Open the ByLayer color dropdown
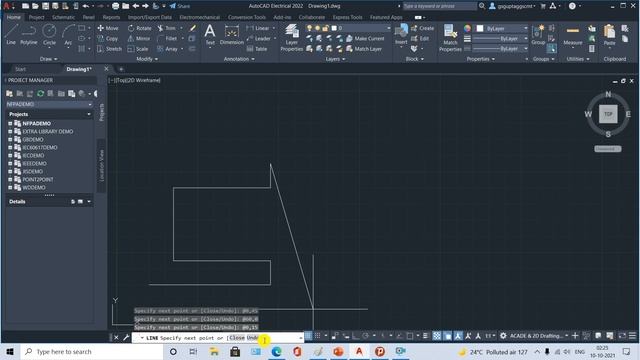This screenshot has width=640, height=360. (525, 28)
